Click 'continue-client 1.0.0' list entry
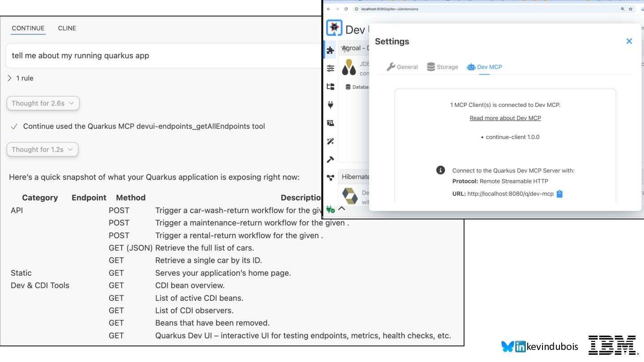644x362 pixels. click(x=513, y=137)
